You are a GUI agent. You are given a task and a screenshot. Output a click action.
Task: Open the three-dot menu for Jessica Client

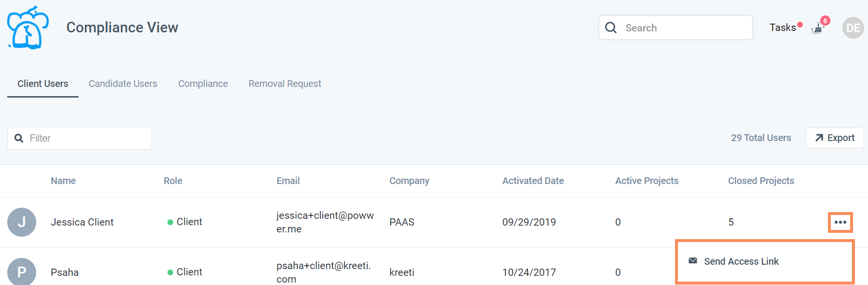pos(840,222)
